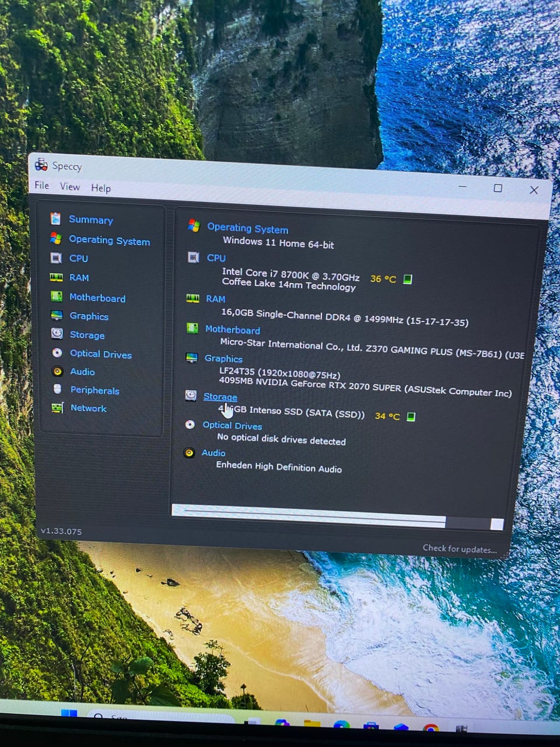Follow the RAM heading link in summary panel
The height and width of the screenshot is (747, 560).
[215, 299]
